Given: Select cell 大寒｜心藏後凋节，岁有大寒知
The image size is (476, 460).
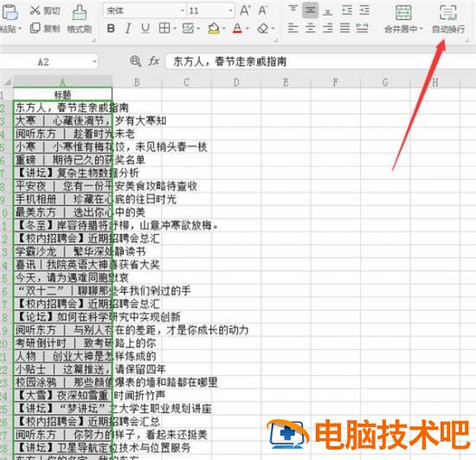Looking at the screenshot, I should (62, 121).
